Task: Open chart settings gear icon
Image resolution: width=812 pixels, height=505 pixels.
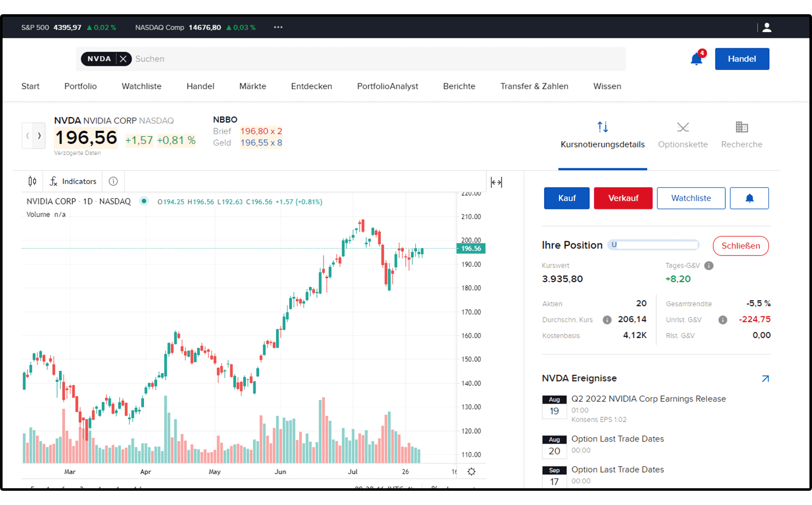Action: pyautogui.click(x=471, y=472)
